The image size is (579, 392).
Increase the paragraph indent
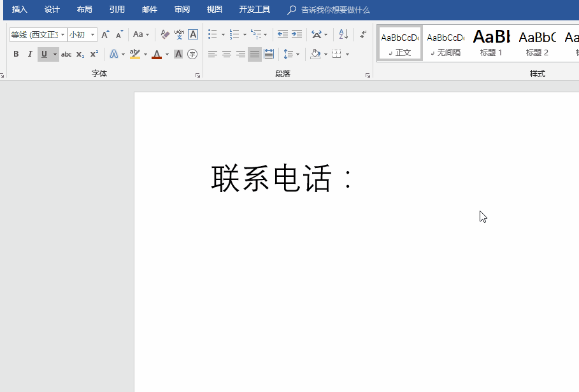(x=297, y=34)
